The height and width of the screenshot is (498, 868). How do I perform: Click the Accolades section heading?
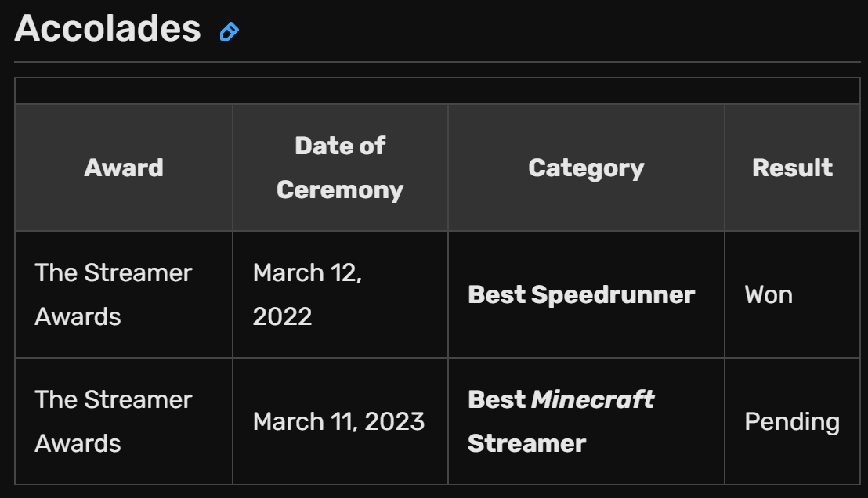pos(107,29)
